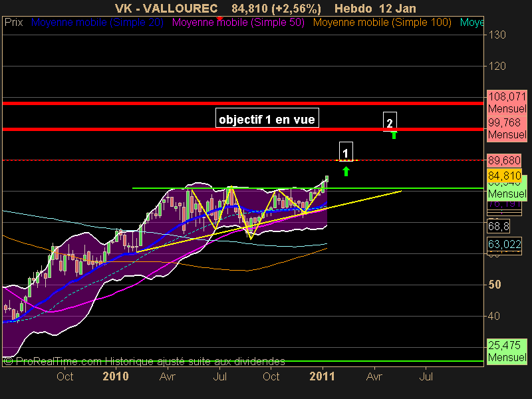Select the annotation box numbered 1
This screenshot has width=532, height=399.
(x=346, y=152)
